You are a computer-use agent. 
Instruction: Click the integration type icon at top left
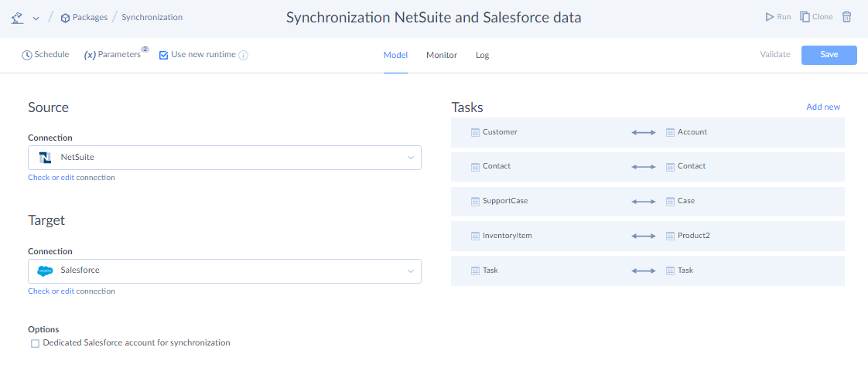point(18,17)
